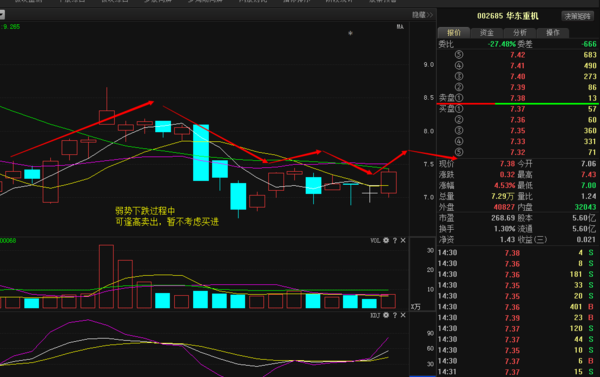This screenshot has width=600, height=377.
Task: Switch to the 报价 tab
Action: pos(454,33)
